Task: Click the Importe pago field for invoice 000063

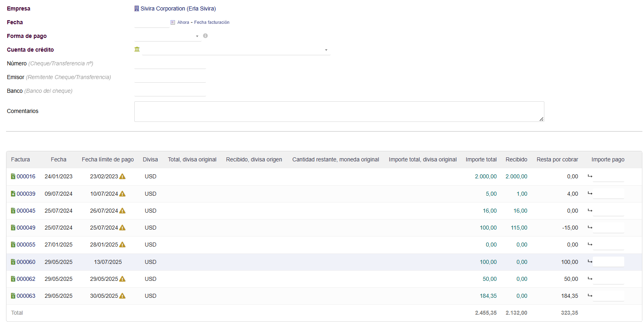Action: pyautogui.click(x=608, y=296)
